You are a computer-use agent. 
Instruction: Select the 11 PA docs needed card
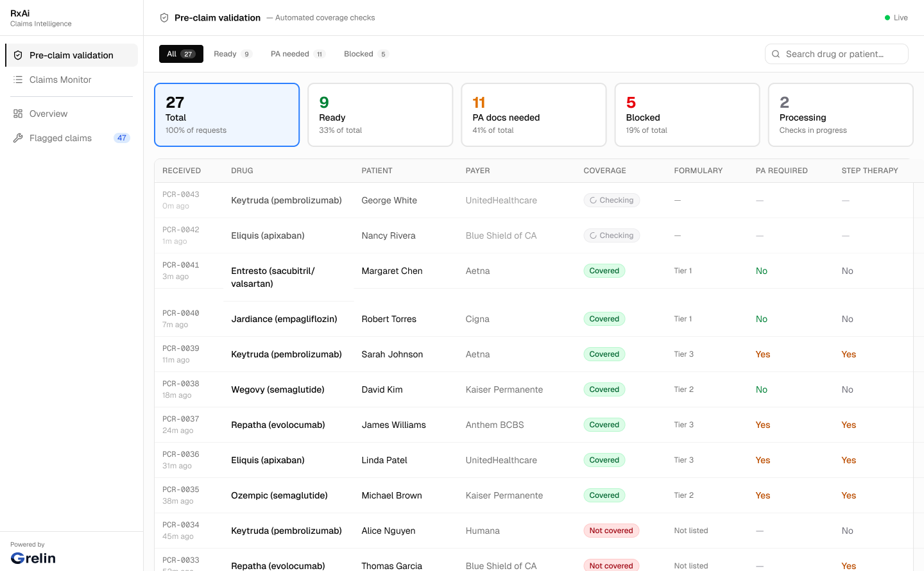click(x=534, y=115)
